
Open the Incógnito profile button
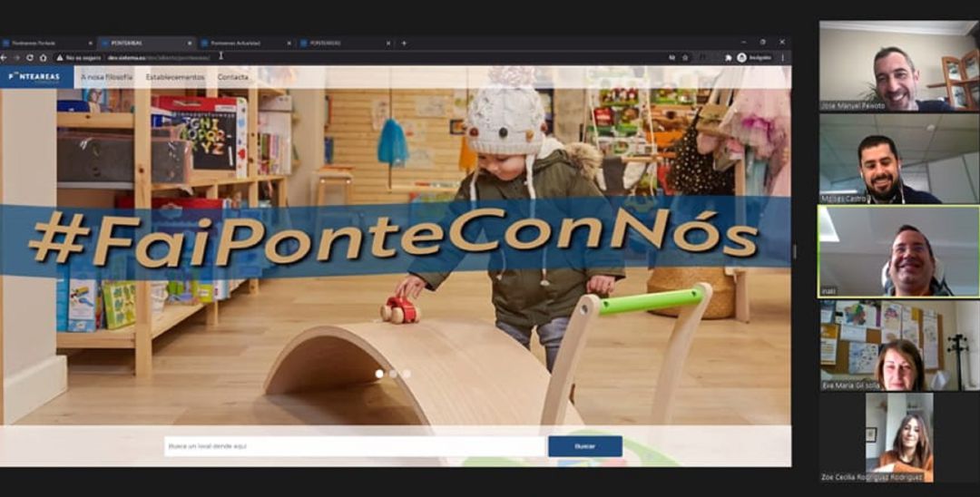tap(755, 57)
